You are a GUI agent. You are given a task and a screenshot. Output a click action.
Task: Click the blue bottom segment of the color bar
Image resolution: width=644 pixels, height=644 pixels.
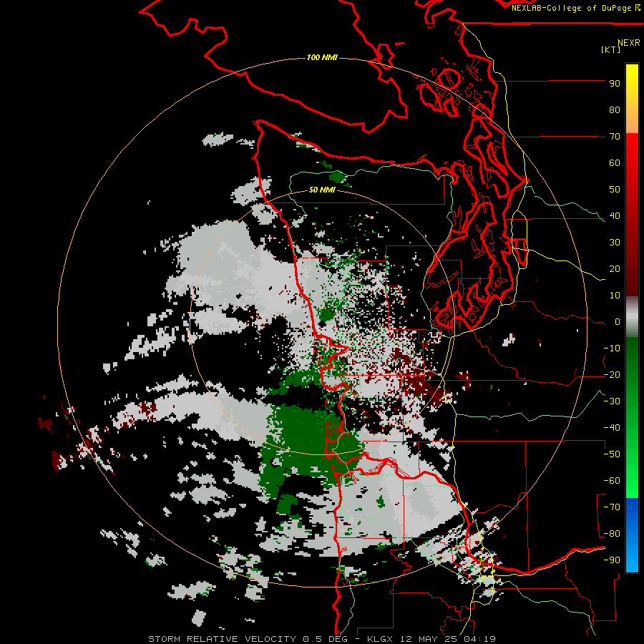pos(632,535)
